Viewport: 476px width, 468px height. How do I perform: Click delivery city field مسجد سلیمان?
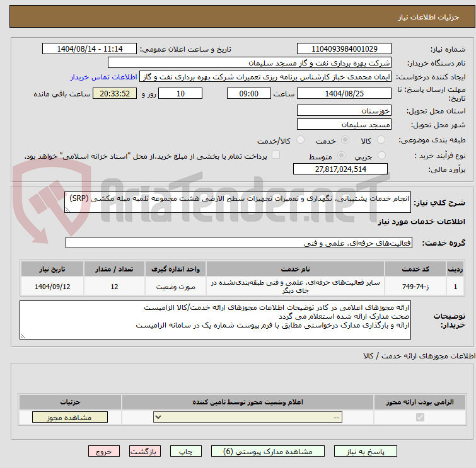tap(344, 124)
